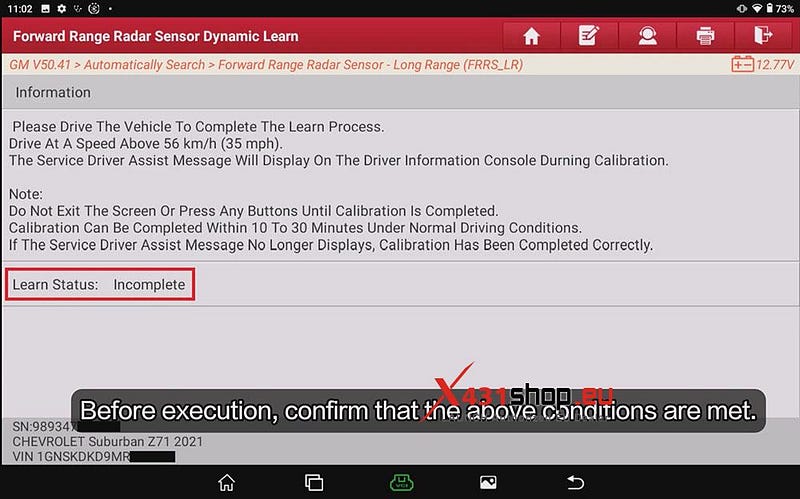Tap 'Please Drive The Vehicle To Complete' line
The height and width of the screenshot is (499, 800).
[x=198, y=127]
